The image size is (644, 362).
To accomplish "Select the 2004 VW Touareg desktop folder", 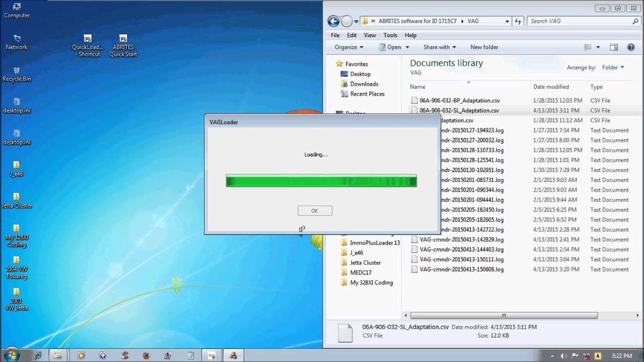I will (x=17, y=267).
